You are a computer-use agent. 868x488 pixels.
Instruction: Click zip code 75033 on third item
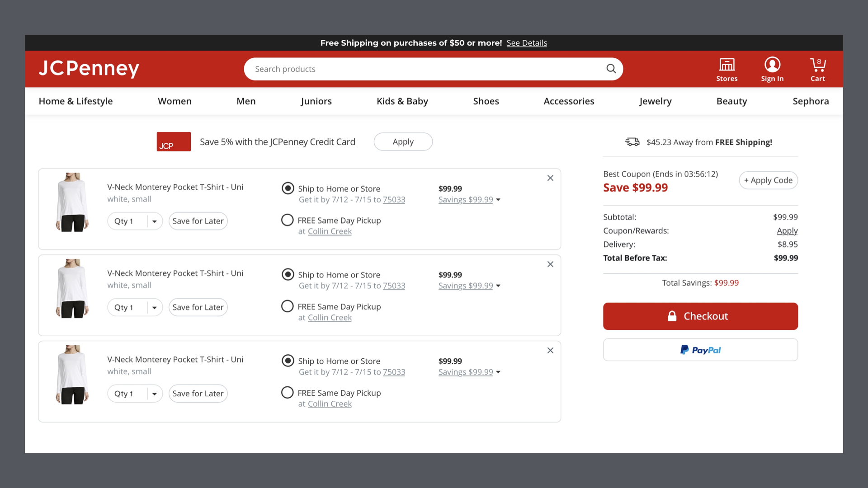coord(394,372)
